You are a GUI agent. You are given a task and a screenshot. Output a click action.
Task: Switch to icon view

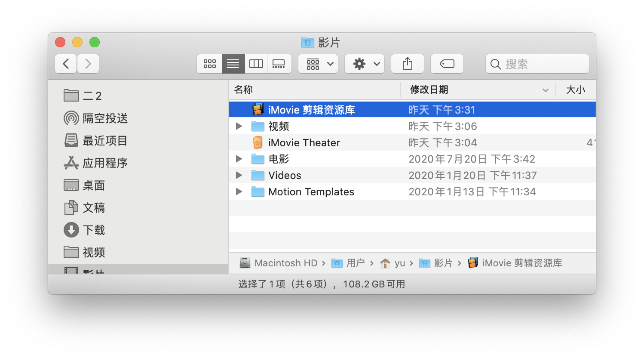pyautogui.click(x=210, y=64)
